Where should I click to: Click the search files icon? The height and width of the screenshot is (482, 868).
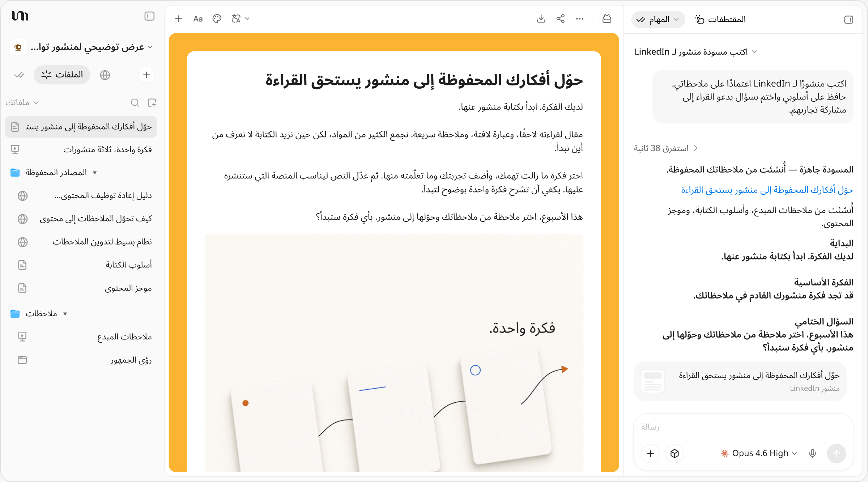[135, 103]
